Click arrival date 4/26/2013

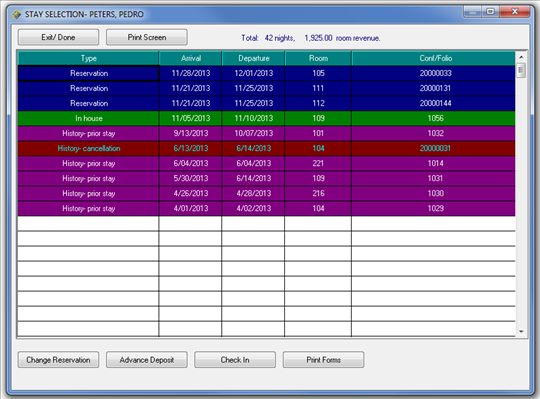coord(190,193)
